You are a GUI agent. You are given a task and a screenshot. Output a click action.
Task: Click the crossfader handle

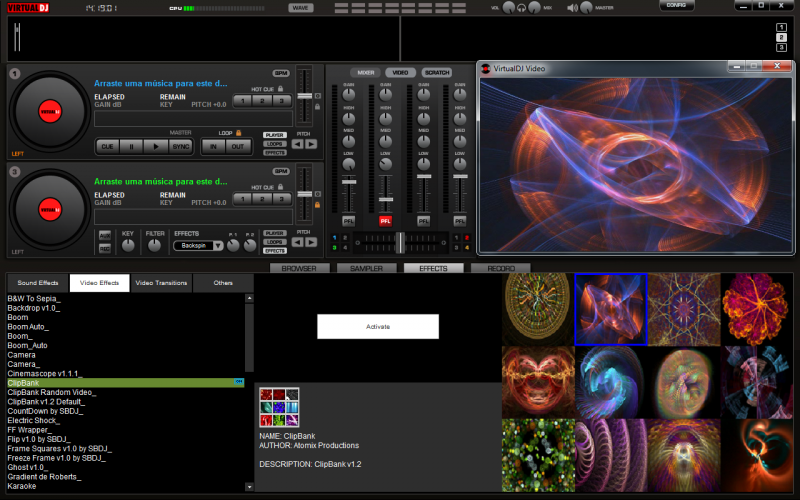tap(401, 242)
